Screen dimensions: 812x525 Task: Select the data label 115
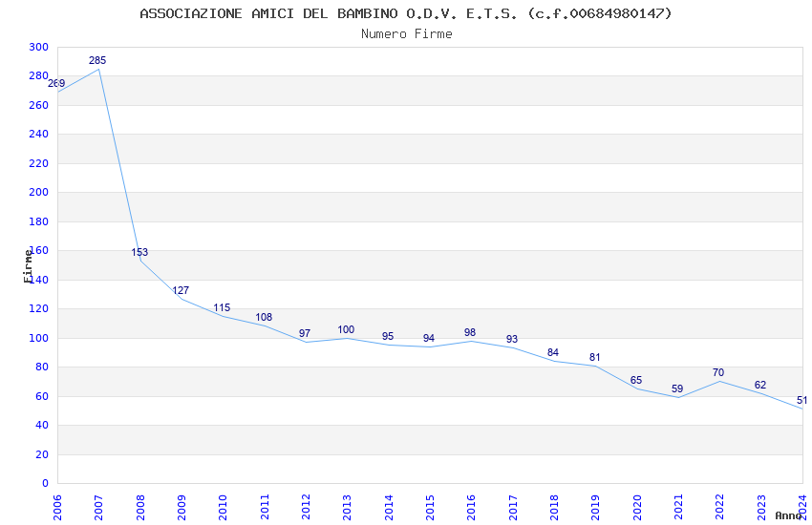(x=222, y=307)
